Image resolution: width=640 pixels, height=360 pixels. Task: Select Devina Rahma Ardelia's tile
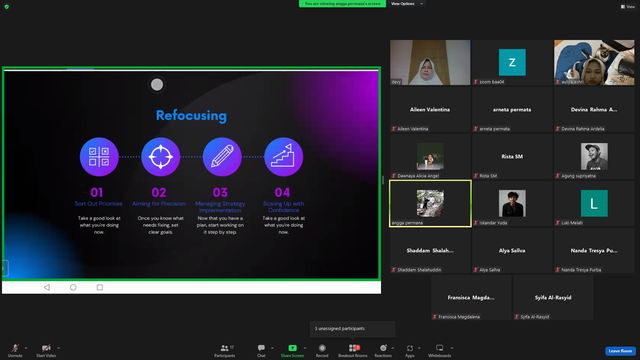pos(594,109)
